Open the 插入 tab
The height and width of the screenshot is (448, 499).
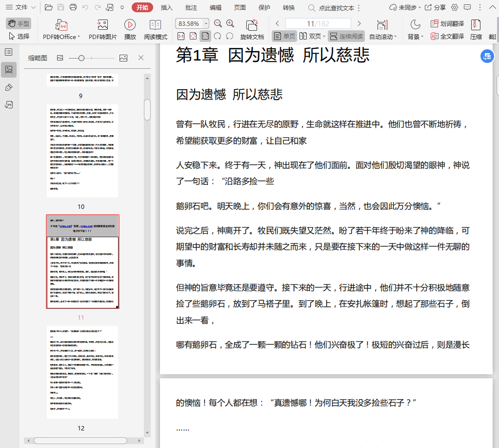(x=167, y=7)
